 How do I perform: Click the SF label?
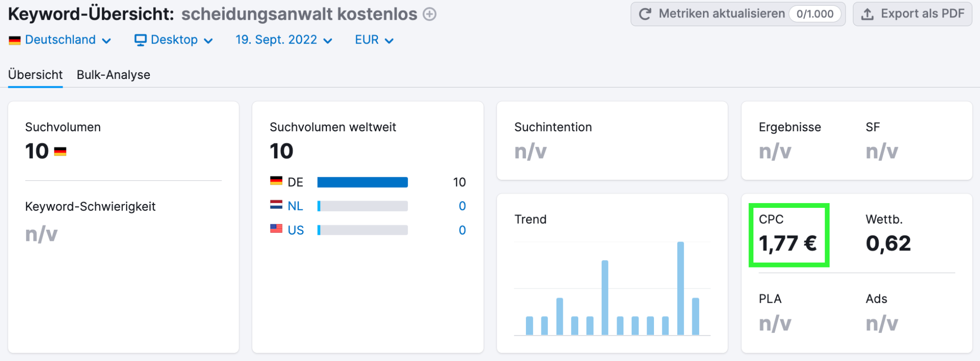(x=873, y=127)
